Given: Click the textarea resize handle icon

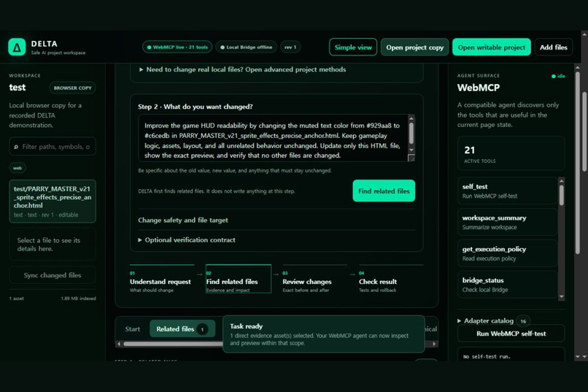Looking at the screenshot, I should (x=411, y=158).
